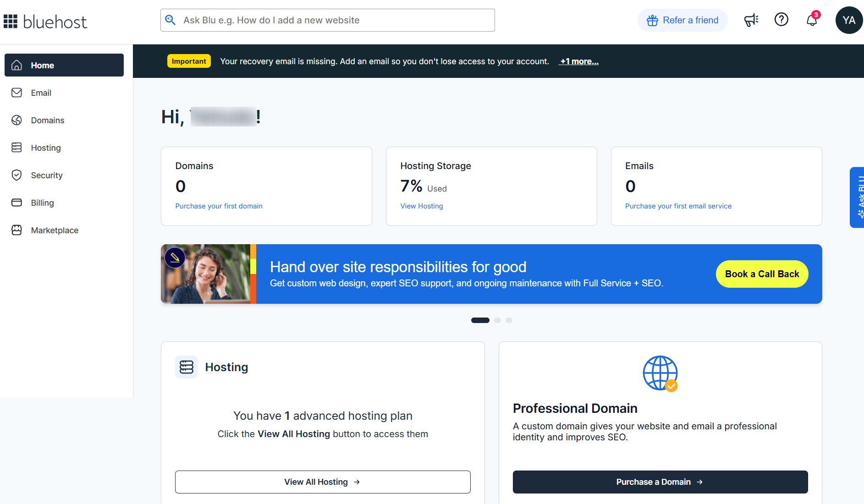This screenshot has height=504, width=864.
Task: Click the Book a Call Back button
Action: click(762, 274)
